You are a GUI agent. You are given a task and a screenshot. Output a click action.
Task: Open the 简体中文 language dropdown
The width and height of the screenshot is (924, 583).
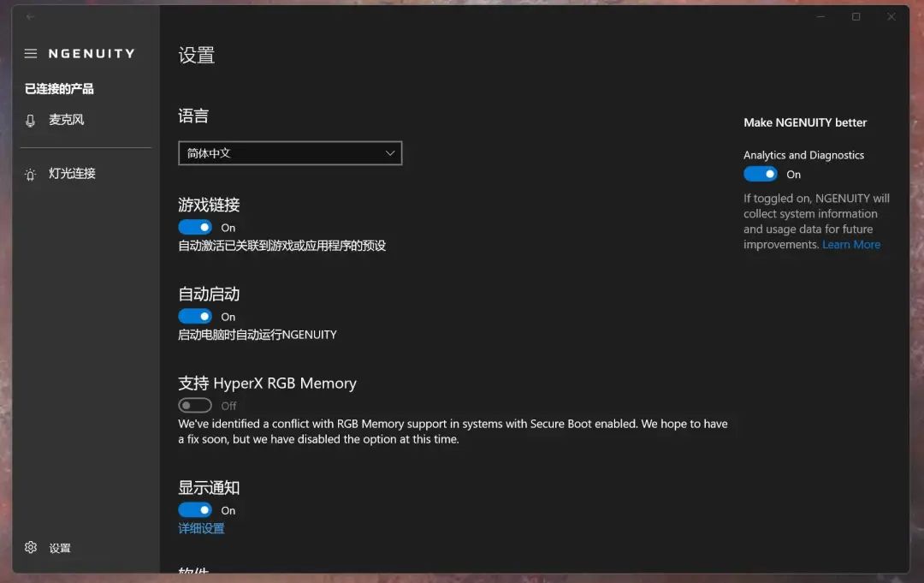[x=290, y=153]
